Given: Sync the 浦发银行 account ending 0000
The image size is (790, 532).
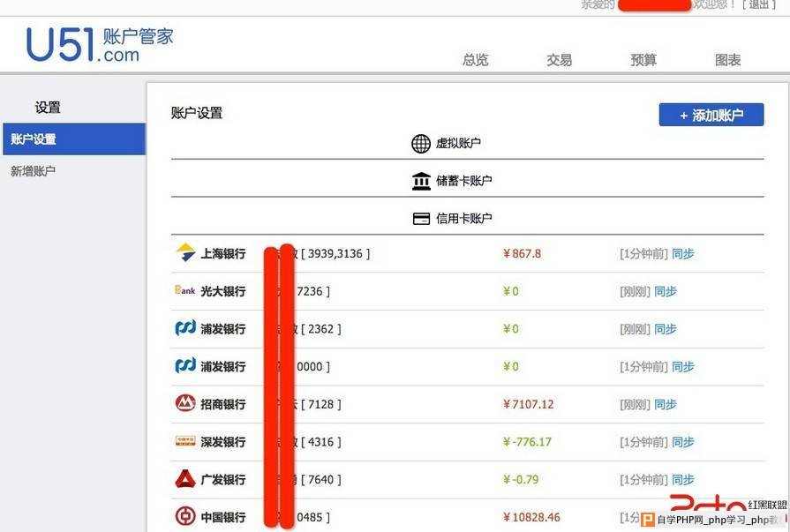Looking at the screenshot, I should click(x=682, y=366).
